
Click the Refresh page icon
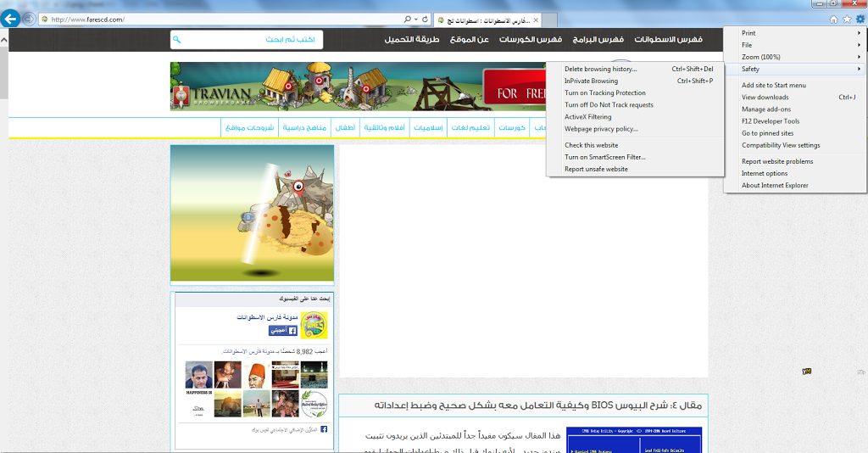pos(426,19)
